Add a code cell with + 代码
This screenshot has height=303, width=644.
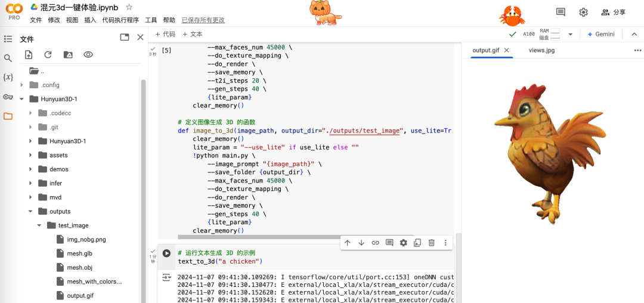(165, 34)
